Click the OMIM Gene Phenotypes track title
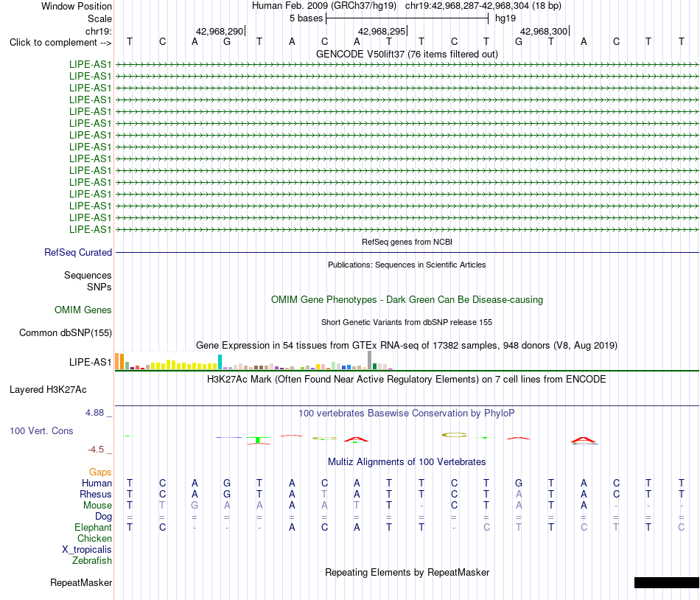Image resolution: width=700 pixels, height=600 pixels. pyautogui.click(x=407, y=299)
